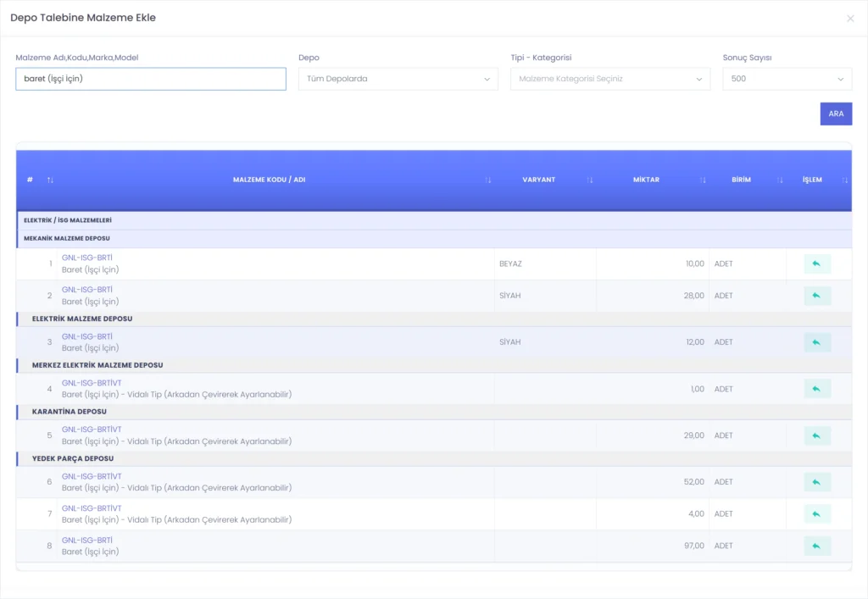Image resolution: width=868 pixels, height=599 pixels.
Task: Expand the Malzeme Kategorisi Seçiniz dropdown
Action: [610, 79]
